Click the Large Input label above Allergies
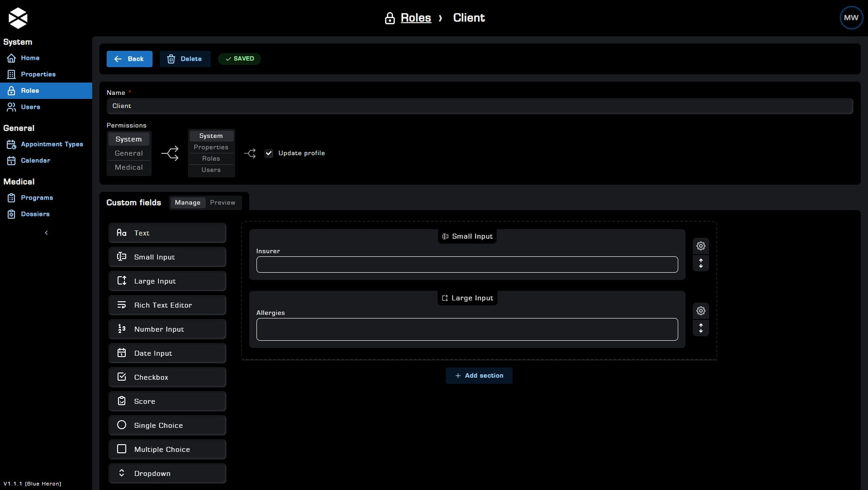This screenshot has height=490, width=868. point(467,298)
